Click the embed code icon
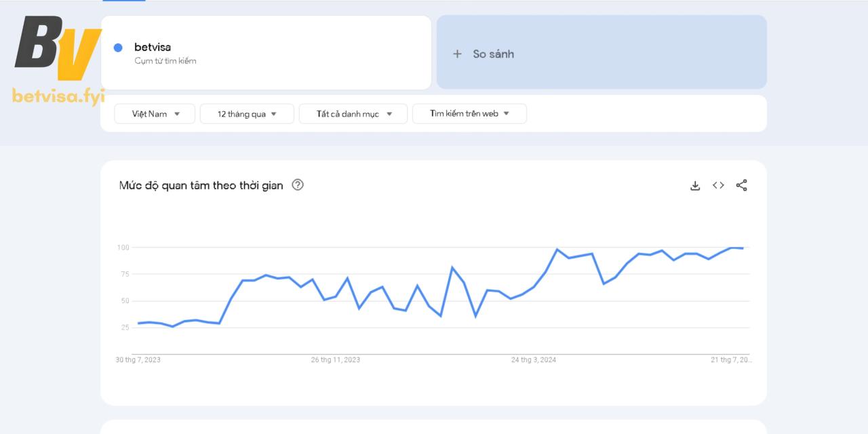Viewport: 868px width, 434px height. pos(718,185)
